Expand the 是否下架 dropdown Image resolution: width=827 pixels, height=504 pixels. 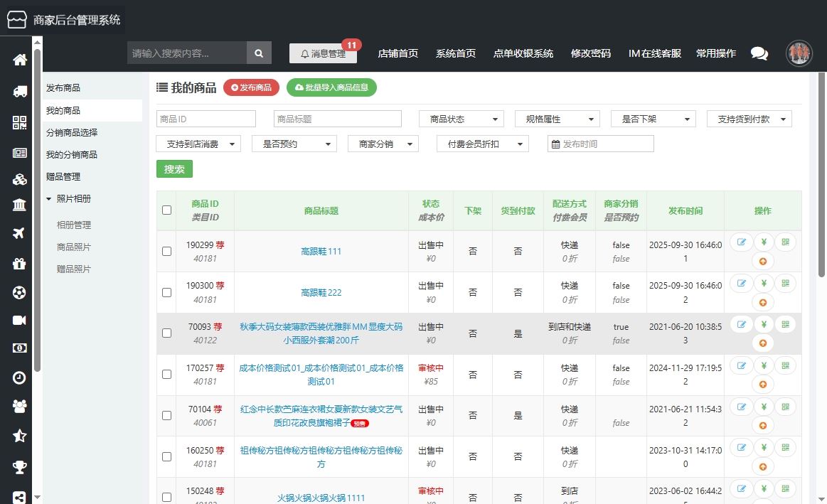coord(653,119)
